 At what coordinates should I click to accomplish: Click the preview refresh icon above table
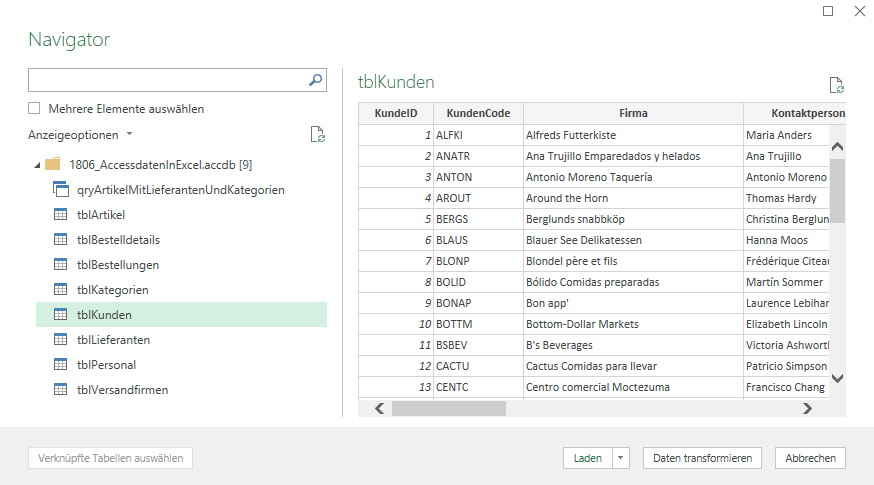click(x=836, y=86)
